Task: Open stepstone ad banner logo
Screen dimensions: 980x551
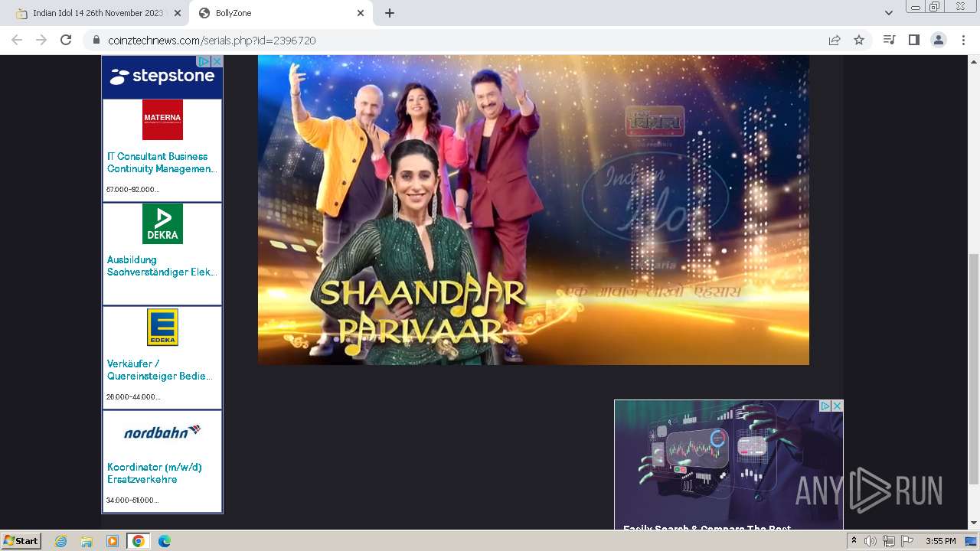Action: coord(162,77)
